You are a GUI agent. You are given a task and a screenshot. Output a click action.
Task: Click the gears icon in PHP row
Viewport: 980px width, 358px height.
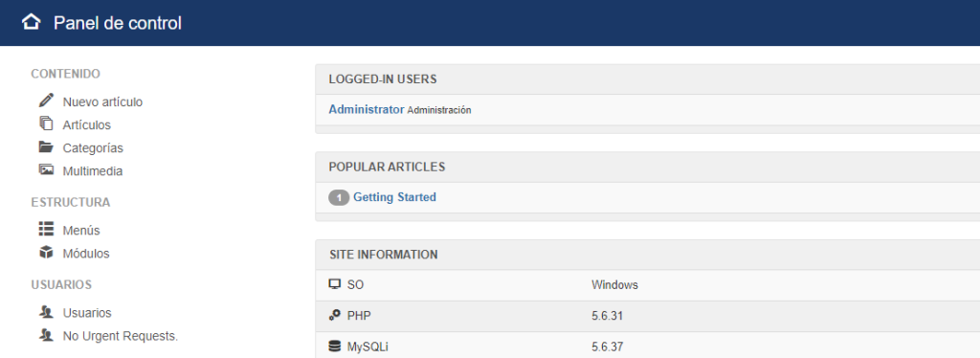click(334, 316)
